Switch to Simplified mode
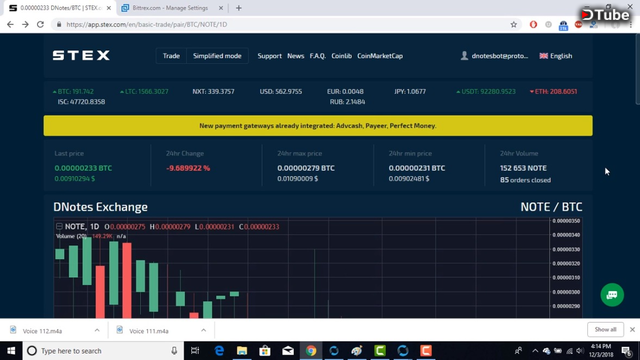Screen dimensions: 640x360 pos(217,56)
